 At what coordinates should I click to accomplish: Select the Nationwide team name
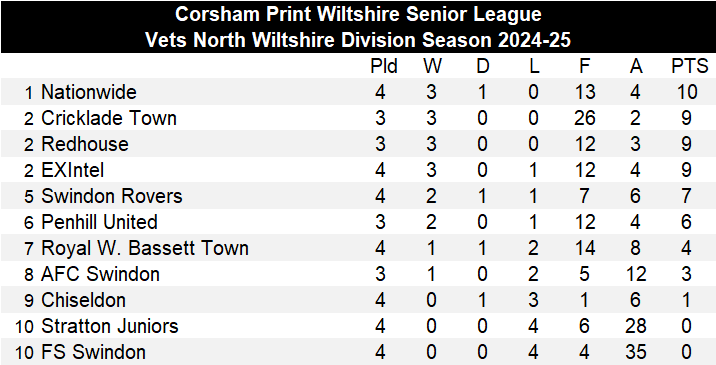[x=89, y=92]
